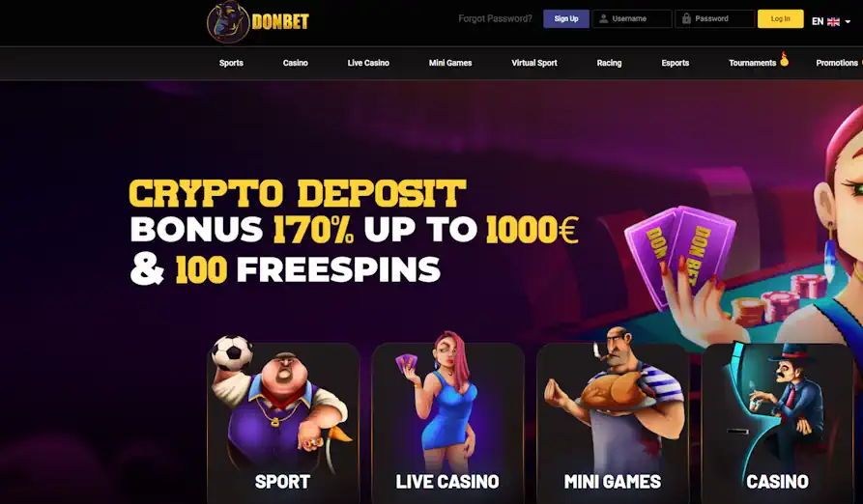Screen dimensions: 863x504
Task: Expand the EN language dropdown arrow
Action: (848, 22)
